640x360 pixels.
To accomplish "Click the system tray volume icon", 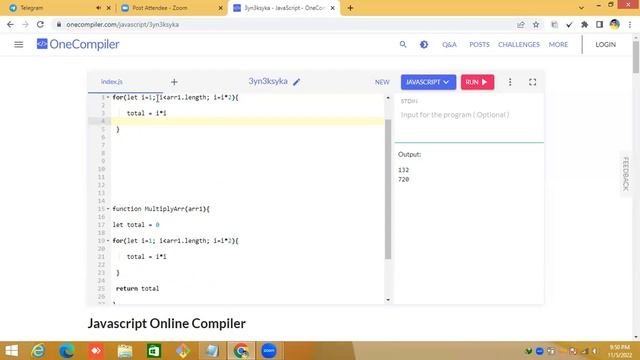I will click(x=595, y=351).
